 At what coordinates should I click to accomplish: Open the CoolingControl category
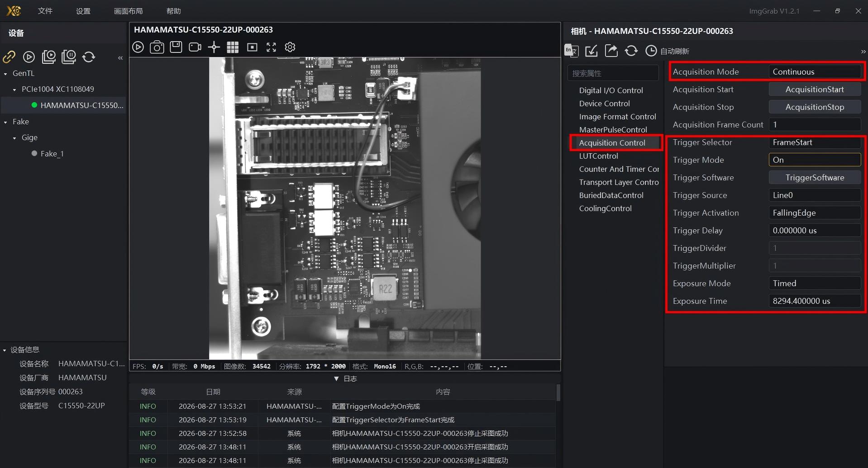(x=605, y=208)
